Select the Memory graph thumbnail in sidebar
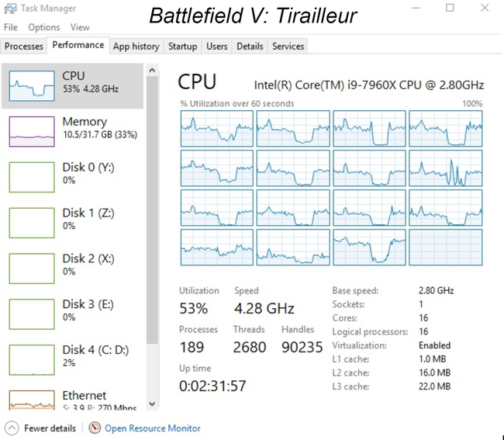504x440 pixels. point(32,132)
